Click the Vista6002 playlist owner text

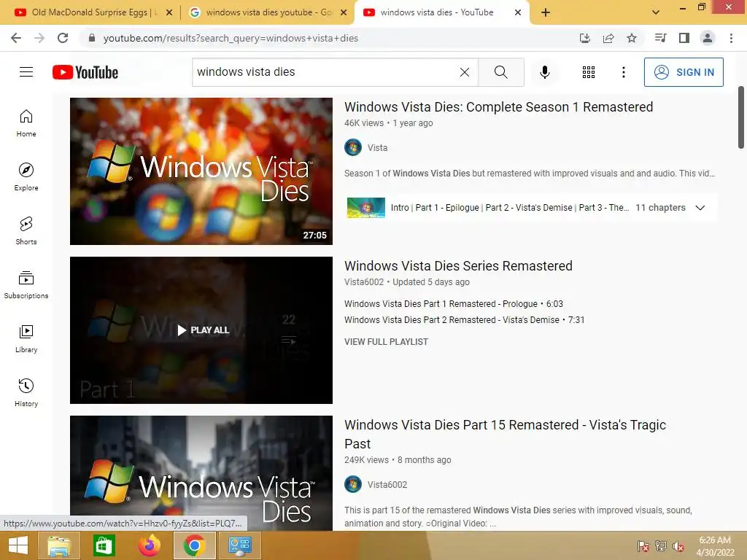[364, 282]
